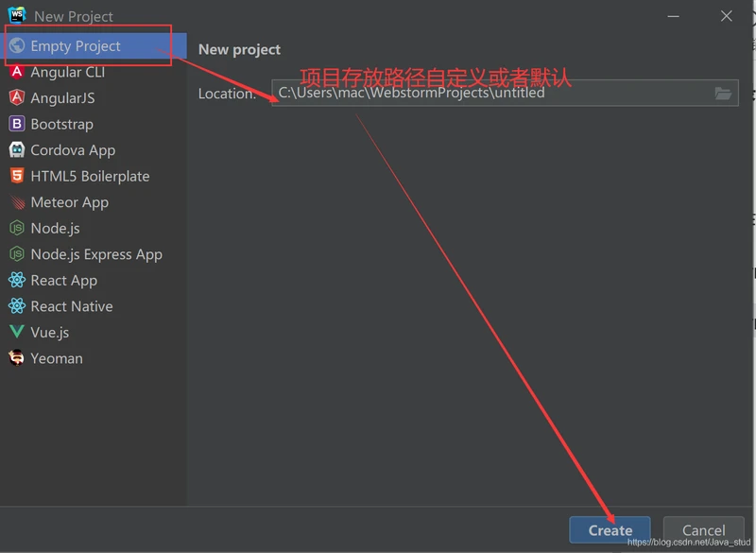This screenshot has height=553, width=756.
Task: Pick the Angular CLI project template
Action: [67, 72]
